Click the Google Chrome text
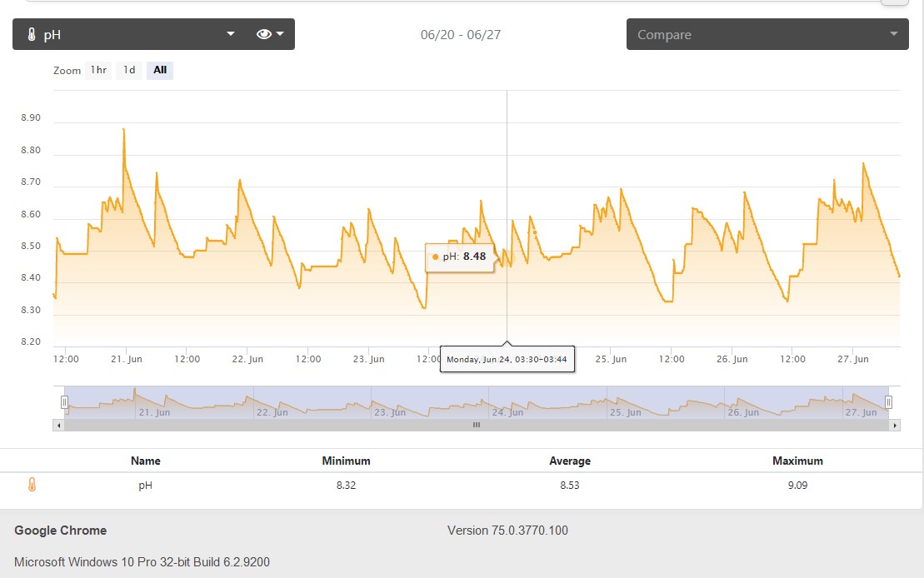Screen dimensions: 924x578 pos(60,531)
